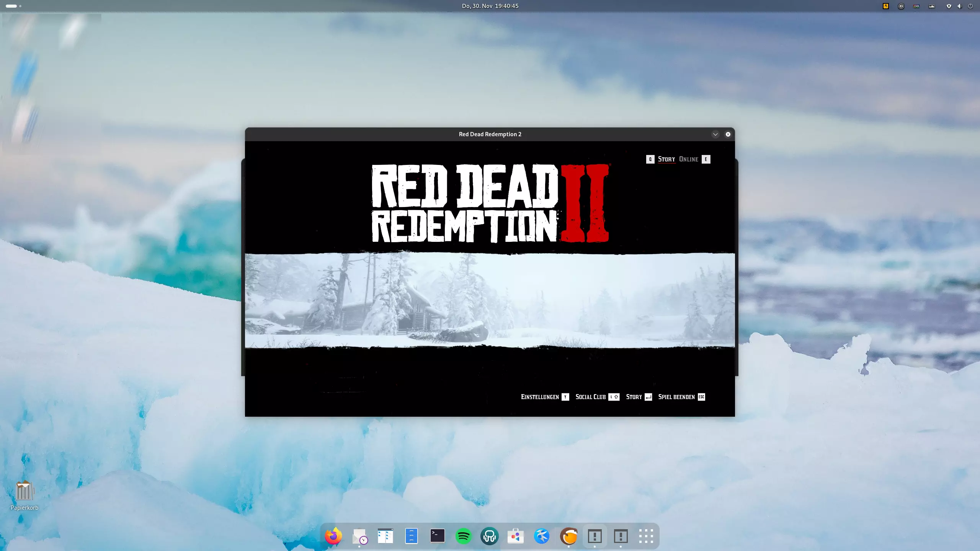Click the snowy cabin landscape image
The image size is (980, 551).
click(x=490, y=300)
